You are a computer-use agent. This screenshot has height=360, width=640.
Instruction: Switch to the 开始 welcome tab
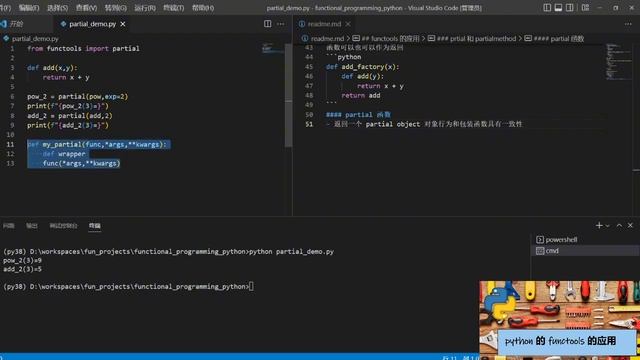coord(16,24)
